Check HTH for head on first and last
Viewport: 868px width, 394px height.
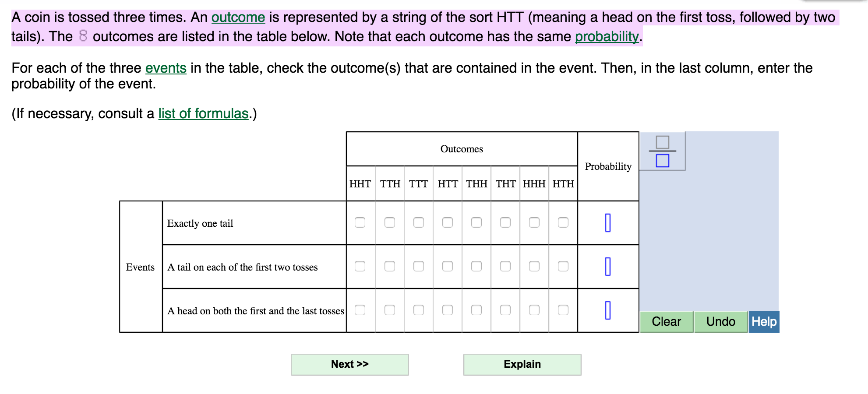tap(563, 310)
